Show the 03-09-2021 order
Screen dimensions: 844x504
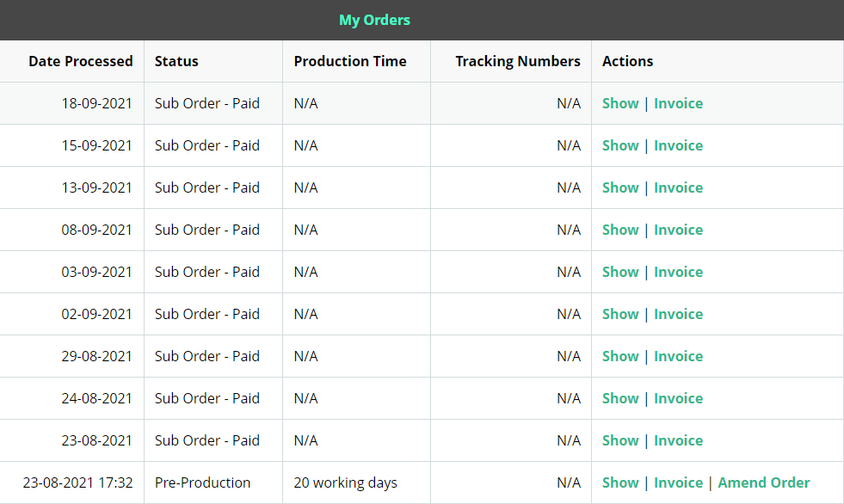click(x=620, y=272)
